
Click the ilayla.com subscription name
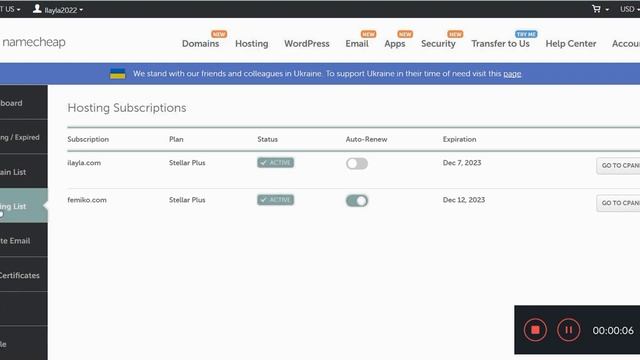click(x=84, y=163)
